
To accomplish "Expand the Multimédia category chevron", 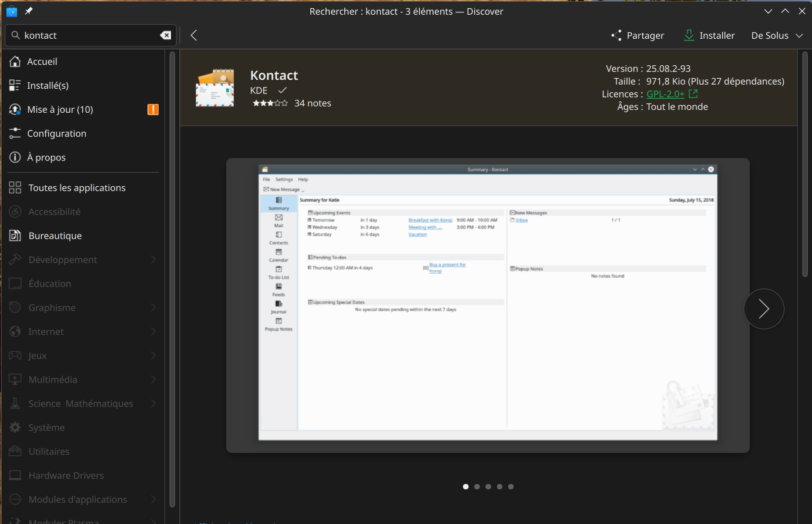I will pos(153,379).
